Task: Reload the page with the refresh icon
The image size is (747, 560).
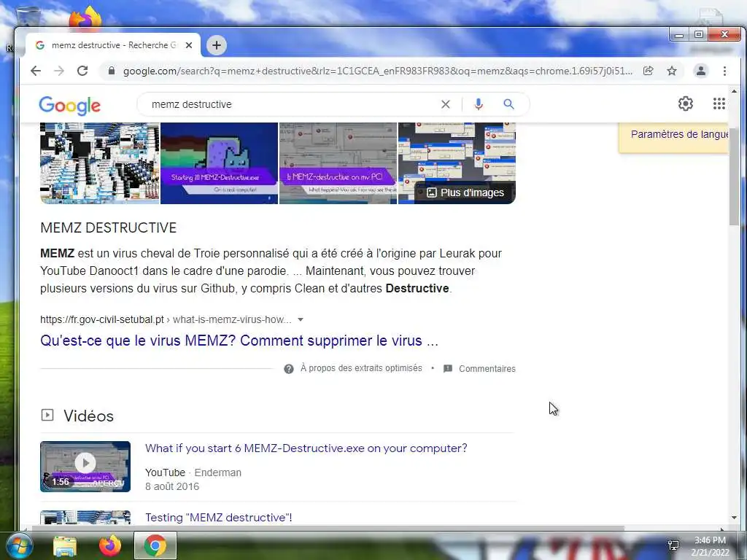Action: [82, 71]
